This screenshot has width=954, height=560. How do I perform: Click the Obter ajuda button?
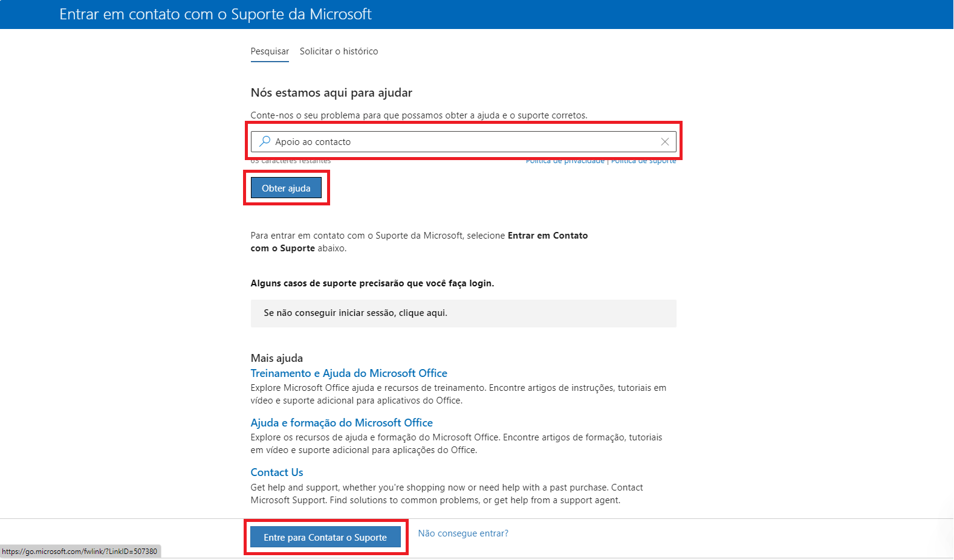click(x=286, y=188)
